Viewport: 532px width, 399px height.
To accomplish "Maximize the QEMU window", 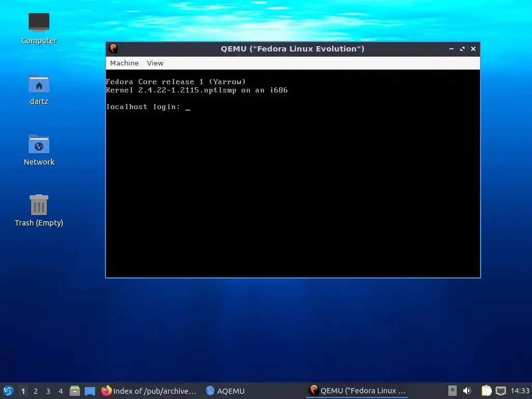I will tap(462, 49).
